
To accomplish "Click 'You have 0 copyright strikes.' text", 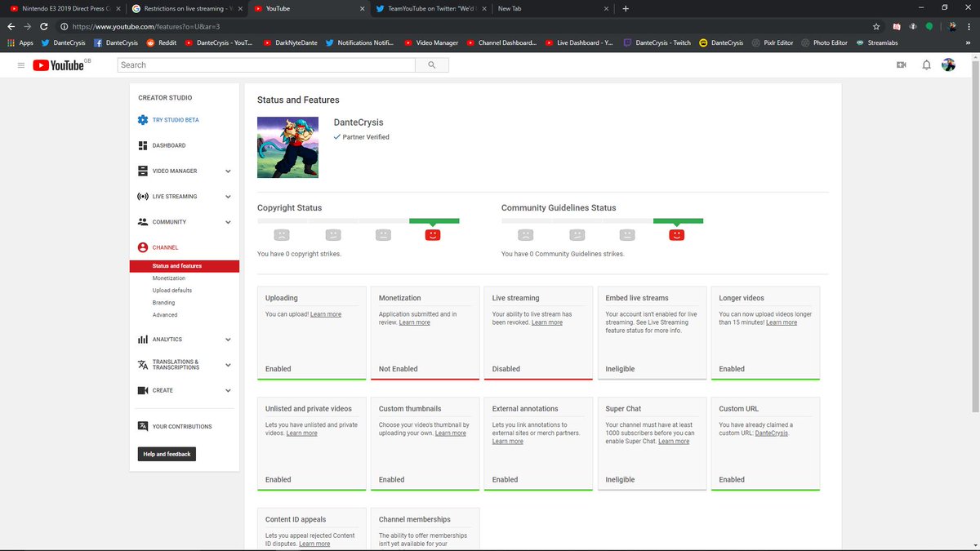I will pos(299,254).
